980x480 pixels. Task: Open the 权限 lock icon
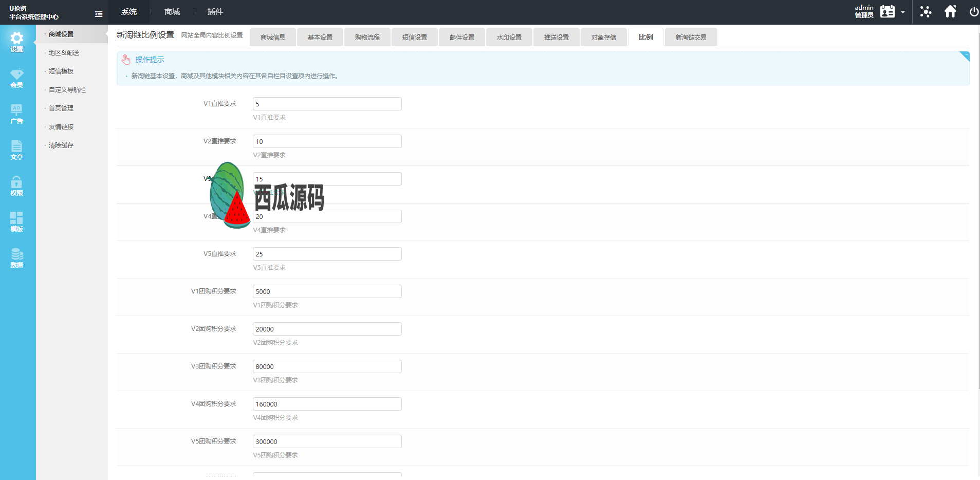16,181
